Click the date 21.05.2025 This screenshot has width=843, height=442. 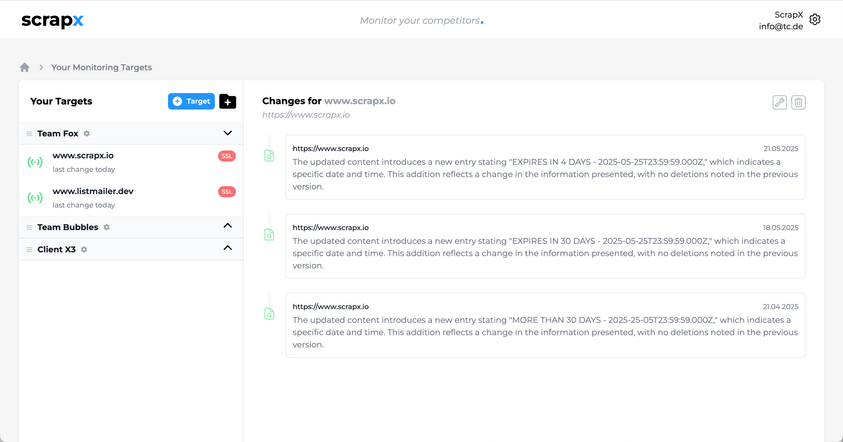point(781,148)
